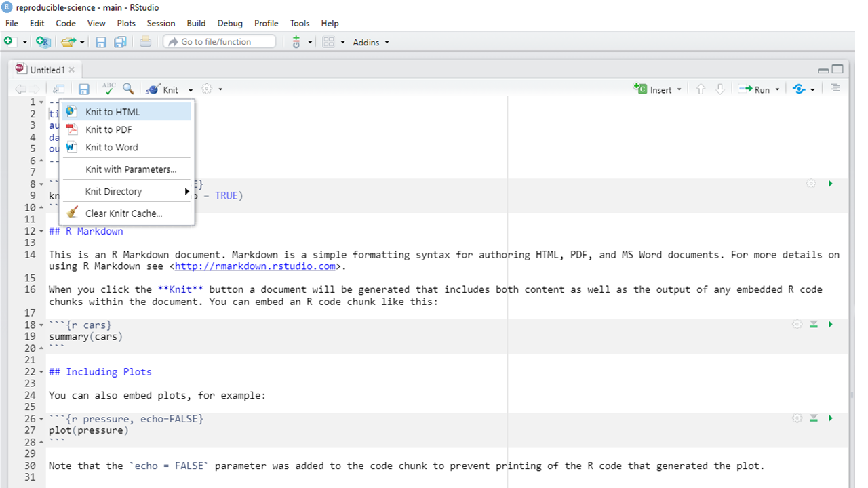Select Clear Knitr Cache...
Image resolution: width=868 pixels, height=488 pixels.
[x=127, y=213]
